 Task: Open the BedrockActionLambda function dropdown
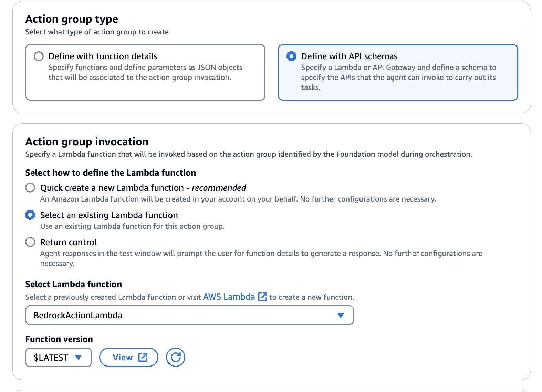189,315
